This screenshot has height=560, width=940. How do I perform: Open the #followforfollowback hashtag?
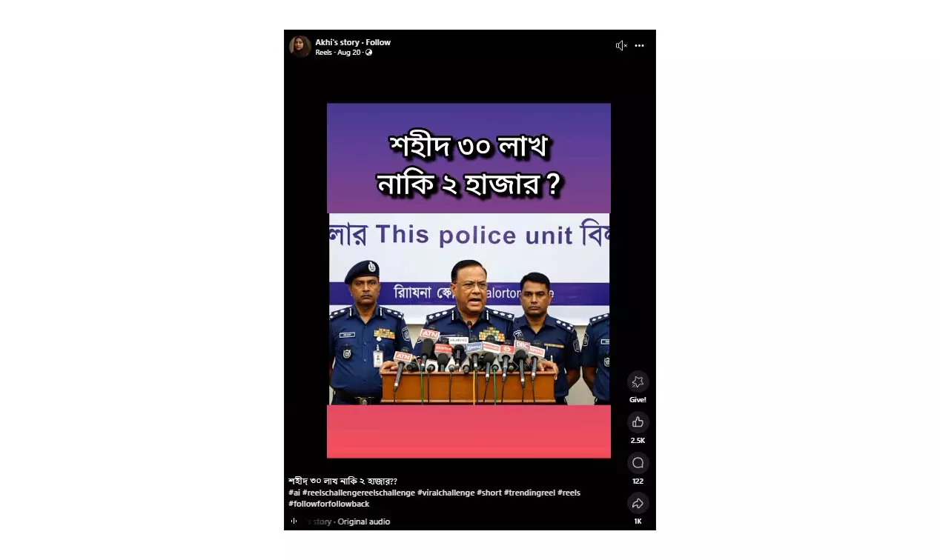328,504
